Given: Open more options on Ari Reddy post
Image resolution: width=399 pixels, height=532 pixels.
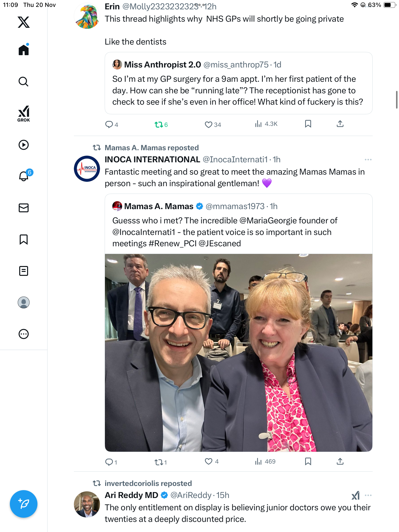Looking at the screenshot, I should (x=368, y=495).
